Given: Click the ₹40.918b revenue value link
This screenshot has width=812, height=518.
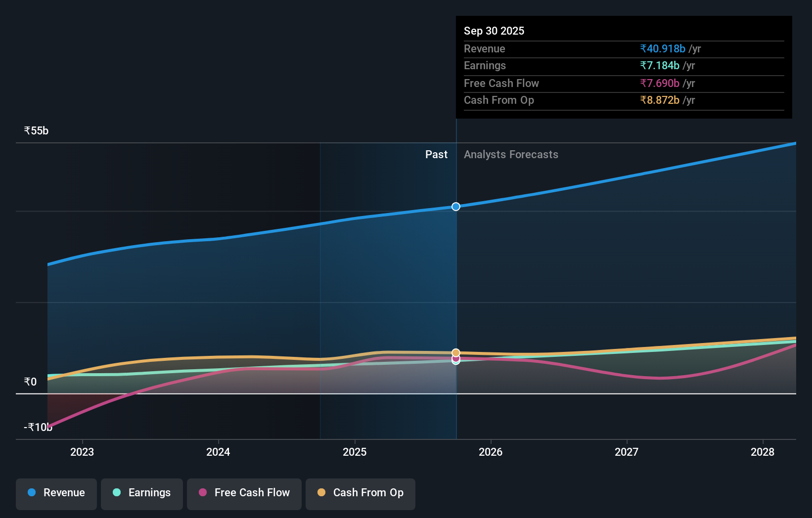Looking at the screenshot, I should point(663,48).
